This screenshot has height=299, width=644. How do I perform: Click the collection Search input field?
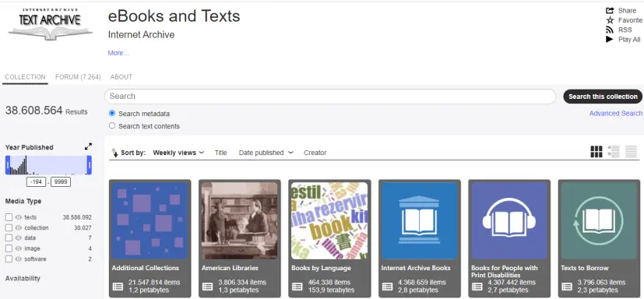point(330,97)
